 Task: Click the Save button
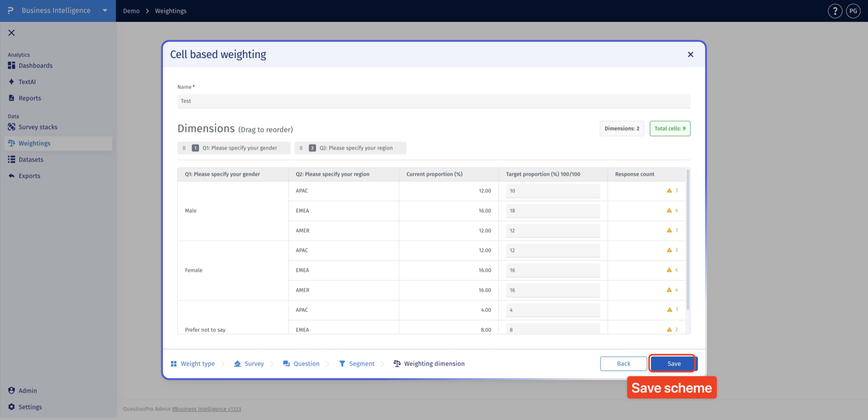point(674,364)
